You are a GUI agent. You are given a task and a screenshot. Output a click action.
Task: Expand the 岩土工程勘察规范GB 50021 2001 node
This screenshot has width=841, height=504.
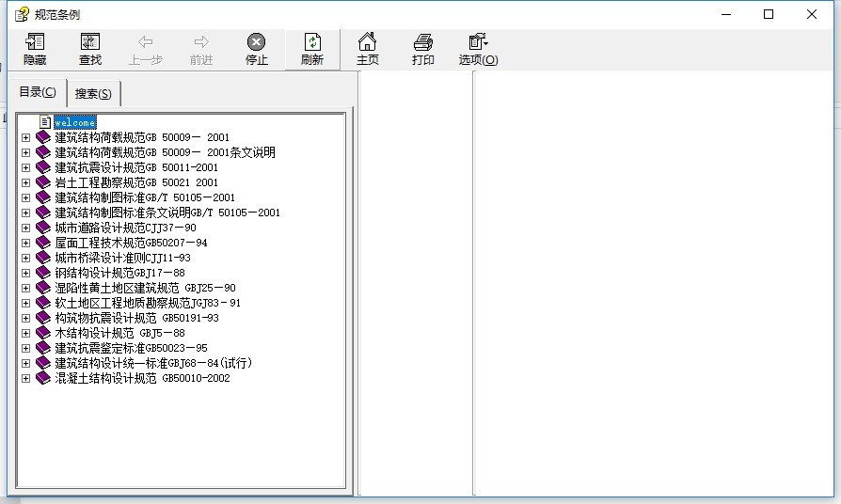coord(25,182)
